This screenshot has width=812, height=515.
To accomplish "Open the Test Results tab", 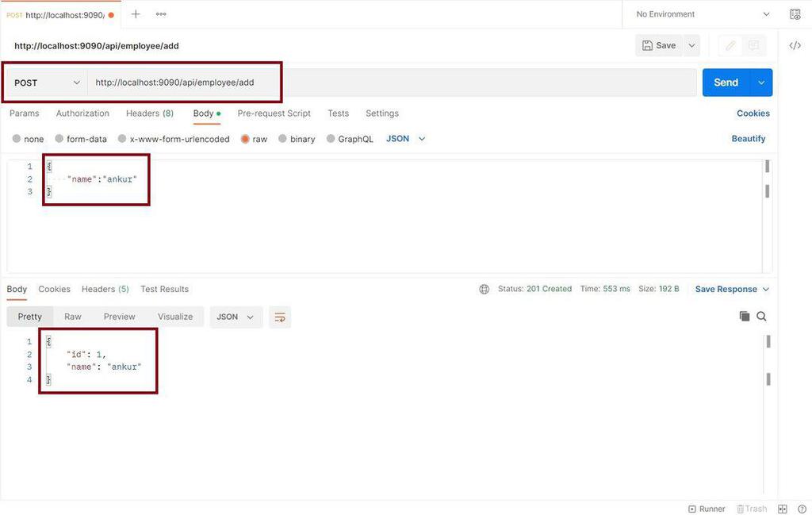I will pyautogui.click(x=165, y=289).
